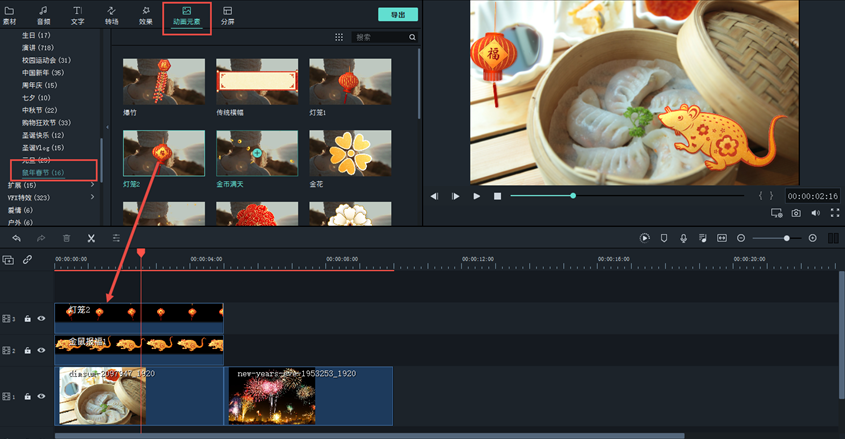Open the 转场 transitions tab

click(x=110, y=15)
